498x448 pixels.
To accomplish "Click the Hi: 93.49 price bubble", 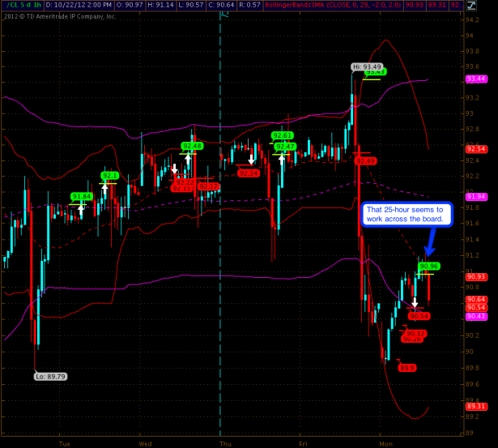I will point(367,66).
